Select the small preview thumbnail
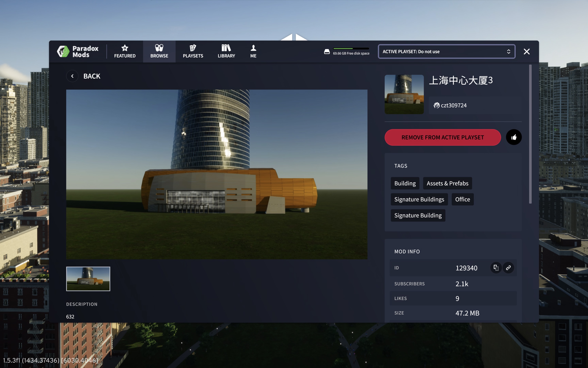Image resolution: width=588 pixels, height=368 pixels. [x=88, y=279]
